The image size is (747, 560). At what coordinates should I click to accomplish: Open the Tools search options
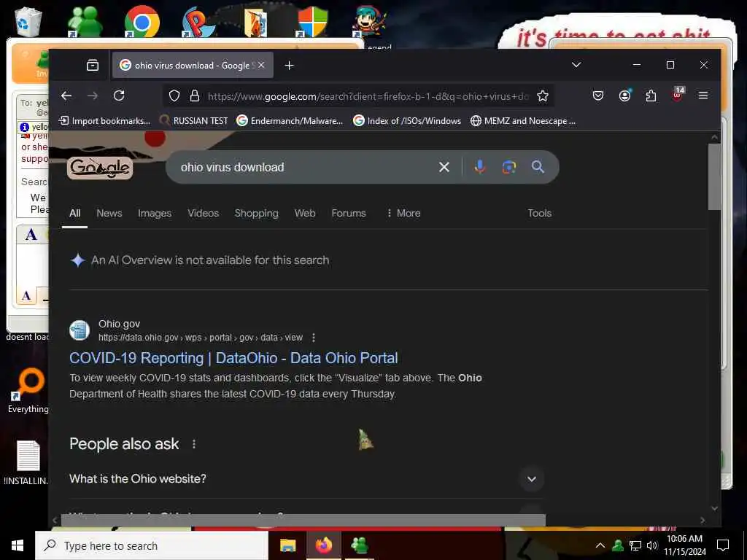click(x=539, y=214)
